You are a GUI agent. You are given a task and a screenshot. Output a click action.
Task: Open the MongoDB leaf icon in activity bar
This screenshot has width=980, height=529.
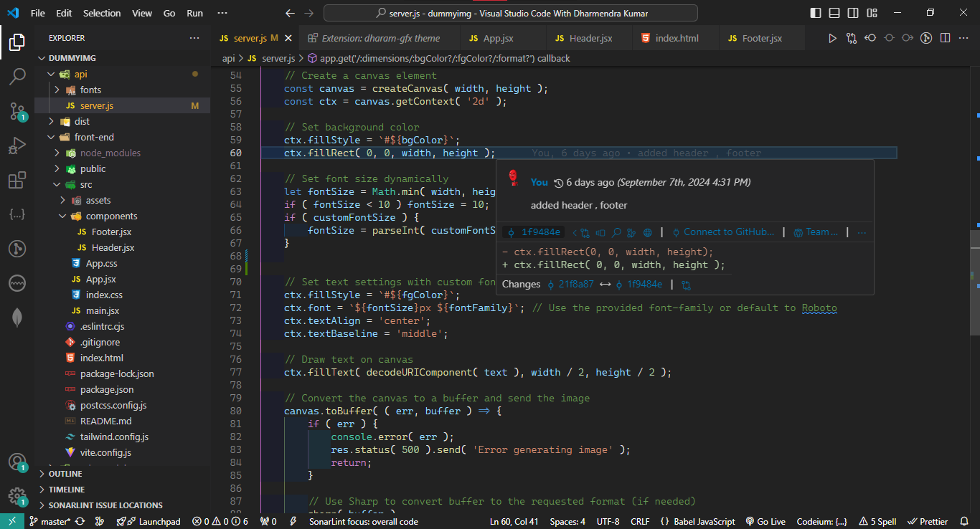click(x=17, y=318)
